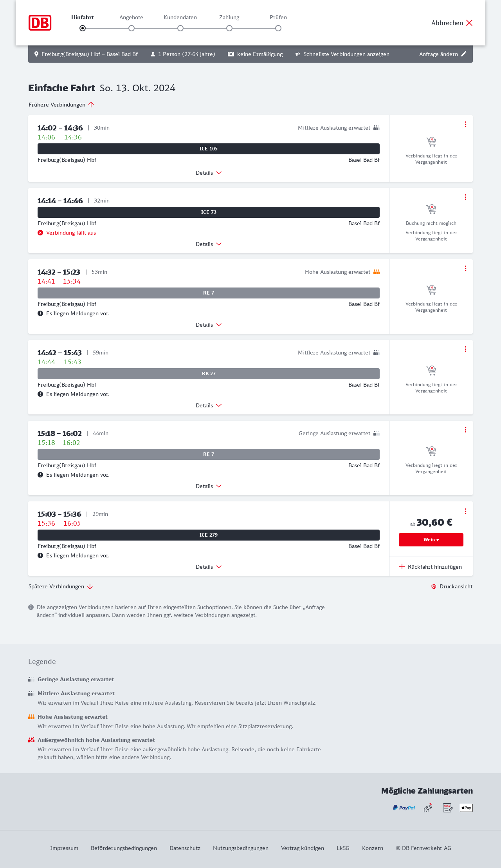
Task: Open three-dot menu for ICE 105 connection
Action: coord(465,124)
